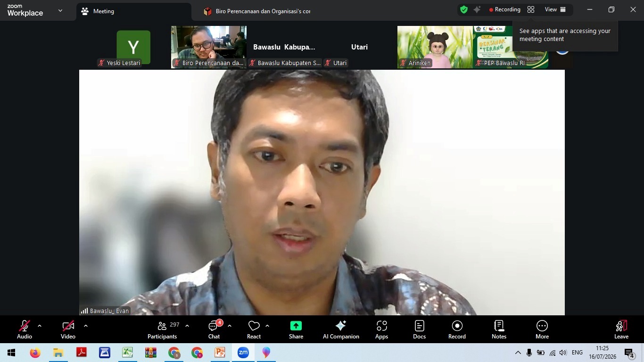Select the Ariniken participant thumbnail
Image resolution: width=644 pixels, height=362 pixels.
tap(435, 47)
